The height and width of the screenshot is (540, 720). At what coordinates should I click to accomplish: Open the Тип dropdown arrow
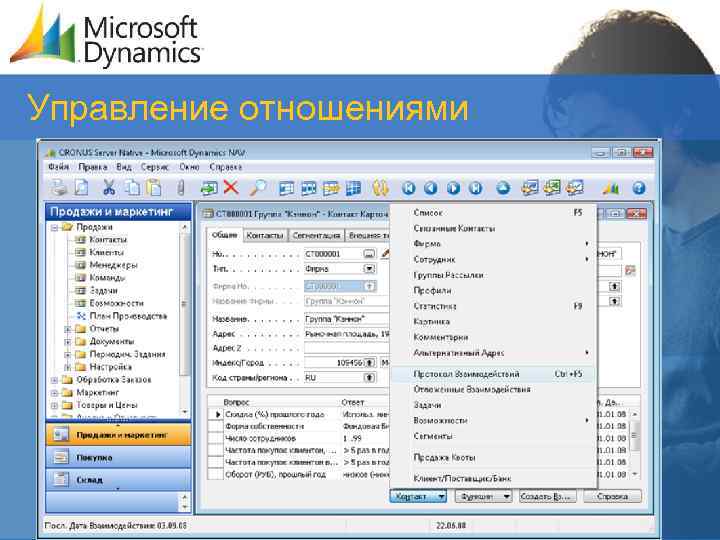[369, 269]
